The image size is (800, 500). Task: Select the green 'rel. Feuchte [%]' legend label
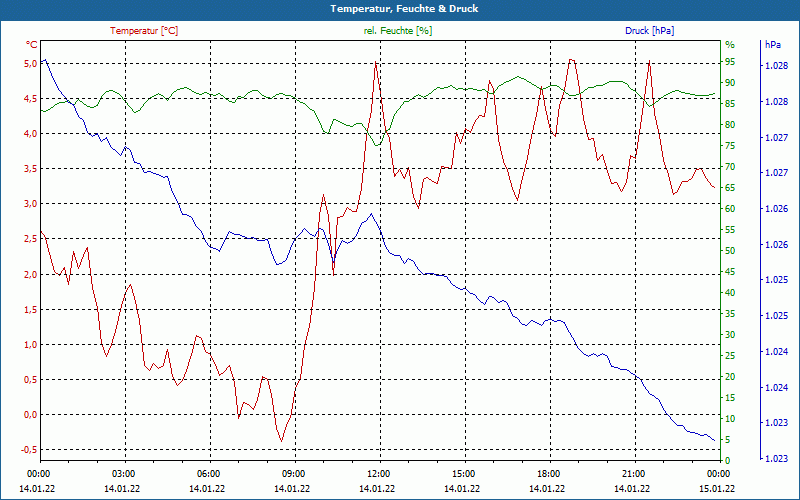[397, 31]
